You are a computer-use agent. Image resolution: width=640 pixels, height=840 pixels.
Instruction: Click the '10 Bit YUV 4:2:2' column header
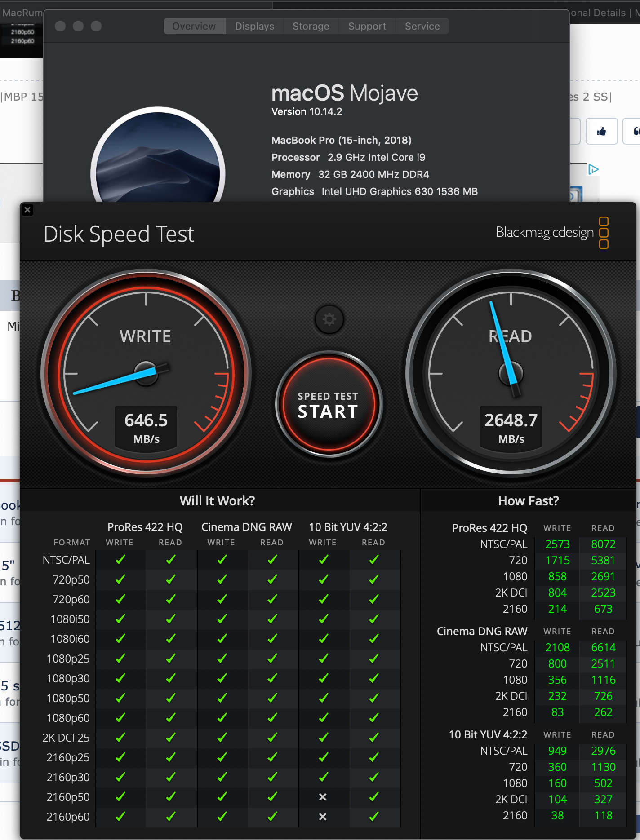(x=348, y=527)
